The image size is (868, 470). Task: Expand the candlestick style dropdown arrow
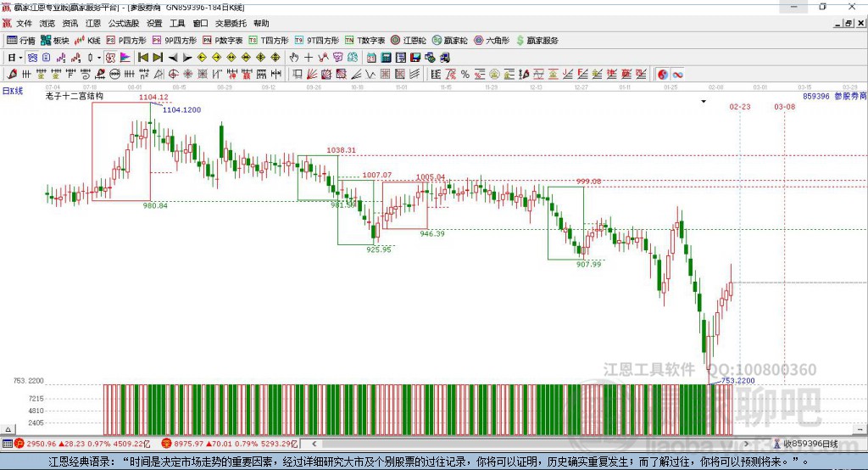tap(99, 58)
